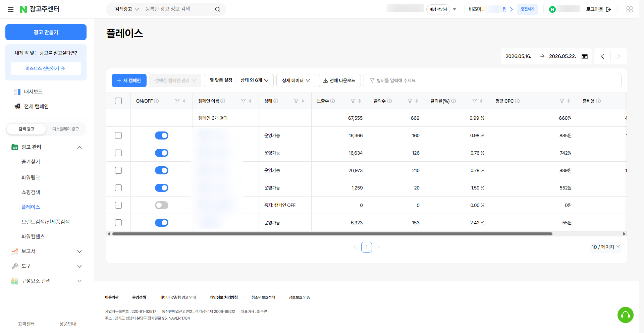644x333 pixels.
Task: Click the headset support chat icon
Action: click(x=626, y=315)
